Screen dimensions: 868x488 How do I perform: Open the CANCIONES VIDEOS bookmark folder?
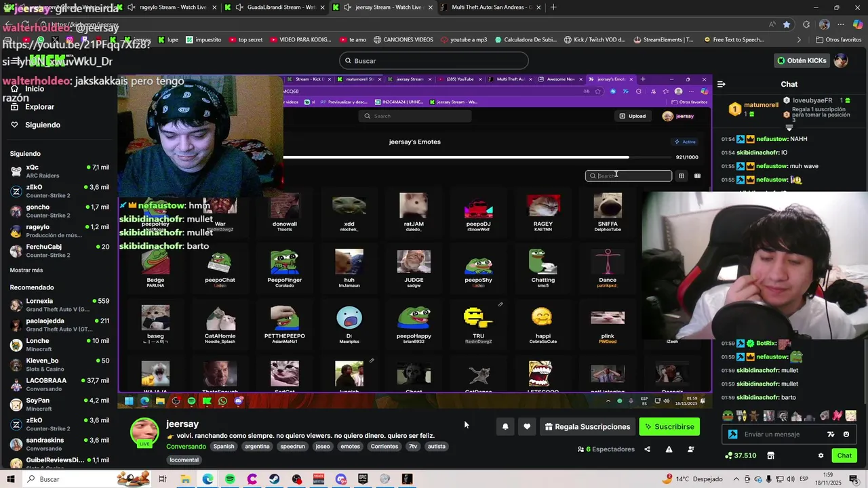coord(403,40)
